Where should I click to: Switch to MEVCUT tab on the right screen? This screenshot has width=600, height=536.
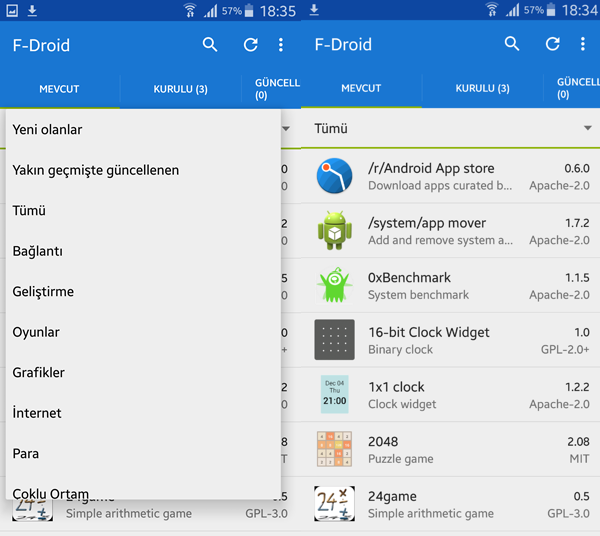click(x=361, y=88)
